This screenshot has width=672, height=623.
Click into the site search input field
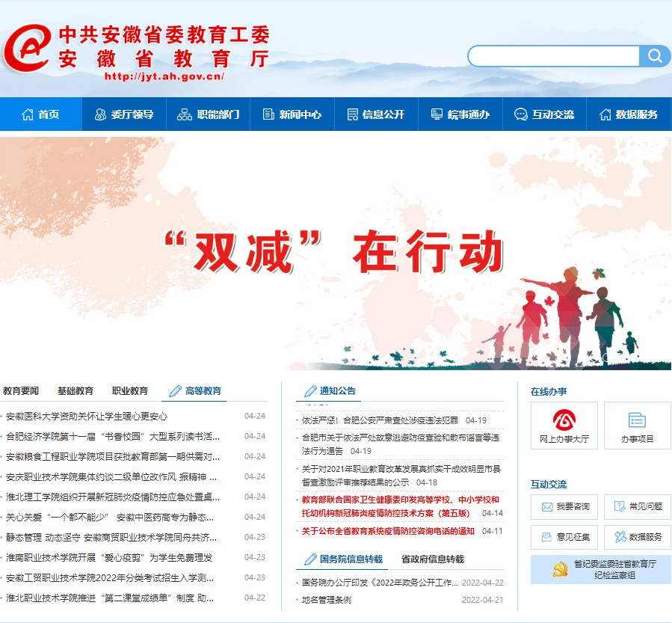point(554,56)
